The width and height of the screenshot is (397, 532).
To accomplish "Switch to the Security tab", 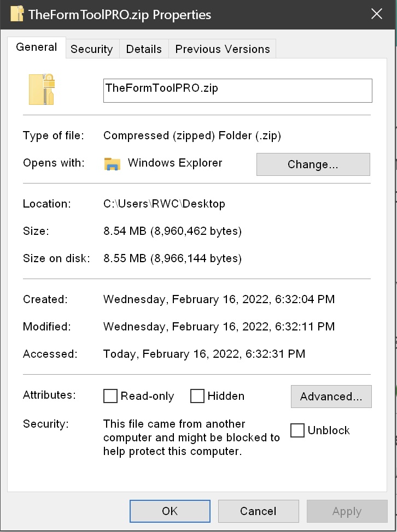I will point(92,49).
